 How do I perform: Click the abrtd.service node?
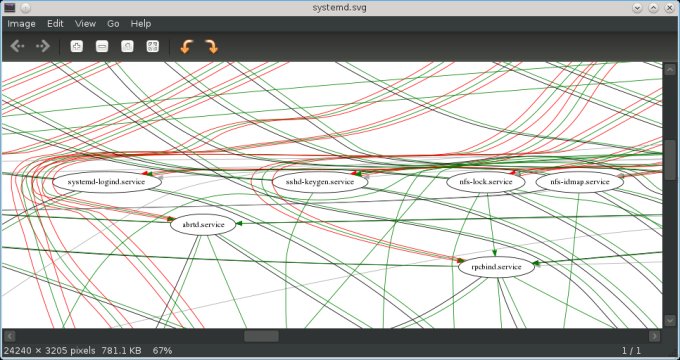point(203,225)
